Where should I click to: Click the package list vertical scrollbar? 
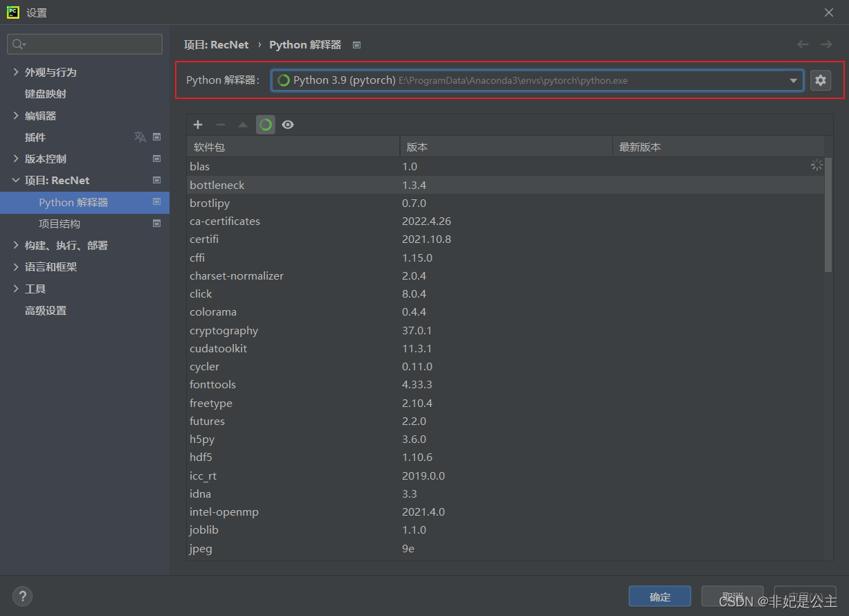(x=828, y=215)
